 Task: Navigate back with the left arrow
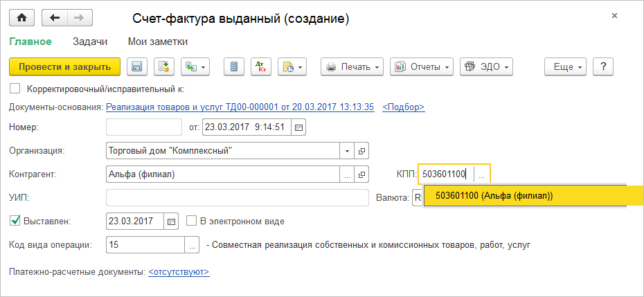coord(55,18)
